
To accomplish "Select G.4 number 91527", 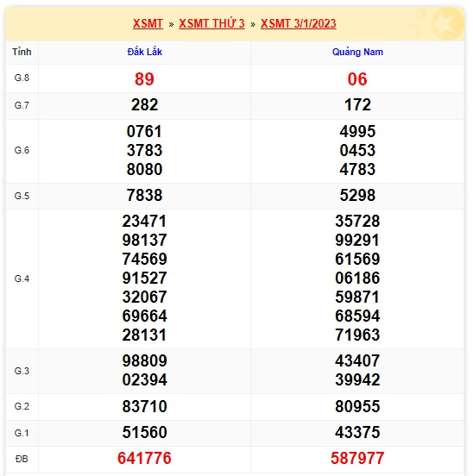I will [x=145, y=278].
